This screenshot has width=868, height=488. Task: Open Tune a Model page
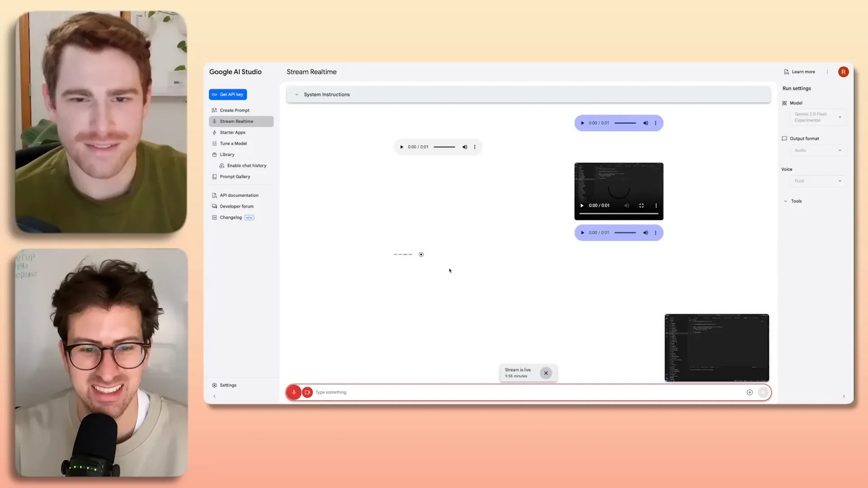(x=233, y=144)
